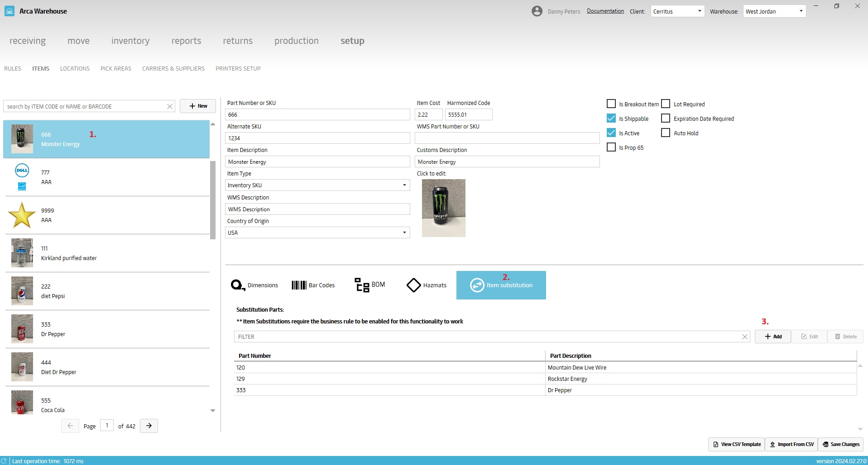Open the Hazmats section
Screen dimensions: 868x465
[x=427, y=285]
